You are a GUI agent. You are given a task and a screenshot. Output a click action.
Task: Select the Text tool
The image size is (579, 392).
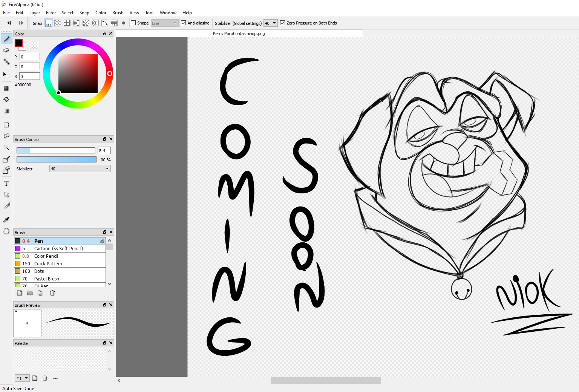click(6, 184)
